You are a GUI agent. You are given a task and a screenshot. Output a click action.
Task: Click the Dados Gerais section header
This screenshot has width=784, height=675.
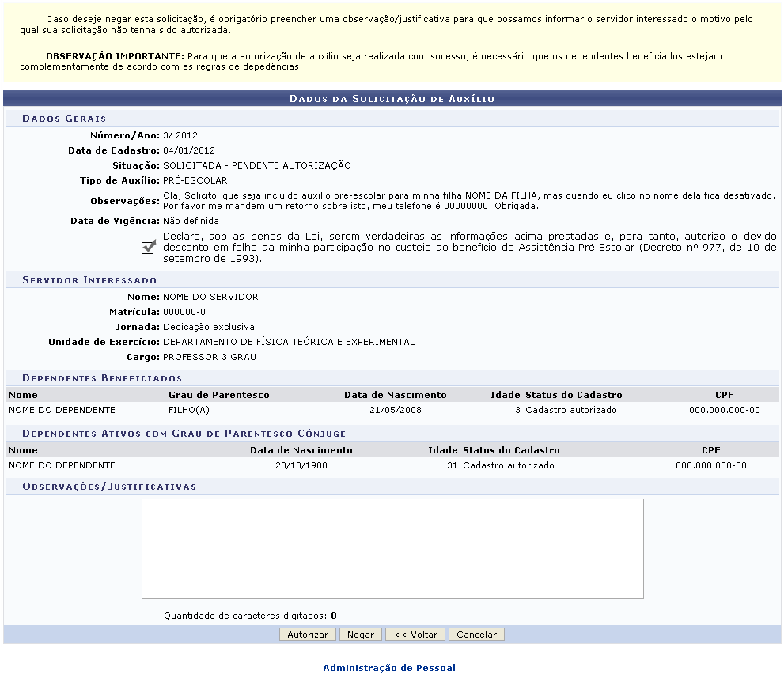click(x=64, y=119)
